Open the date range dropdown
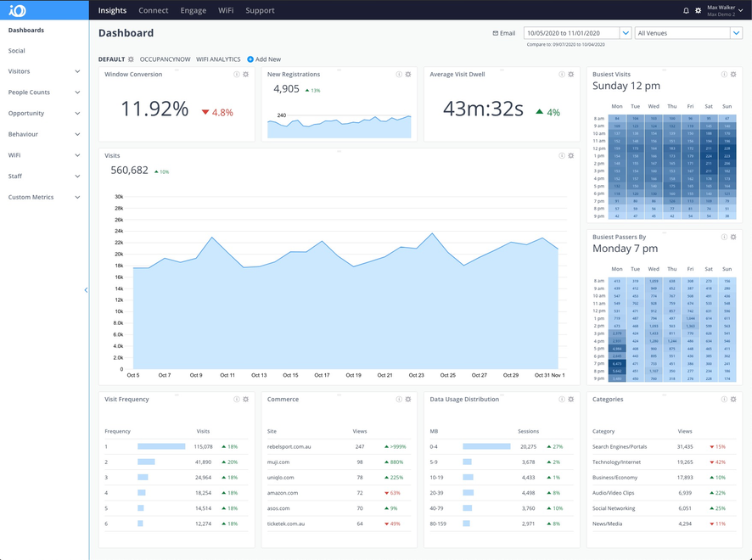This screenshot has height=560, width=752. click(626, 32)
